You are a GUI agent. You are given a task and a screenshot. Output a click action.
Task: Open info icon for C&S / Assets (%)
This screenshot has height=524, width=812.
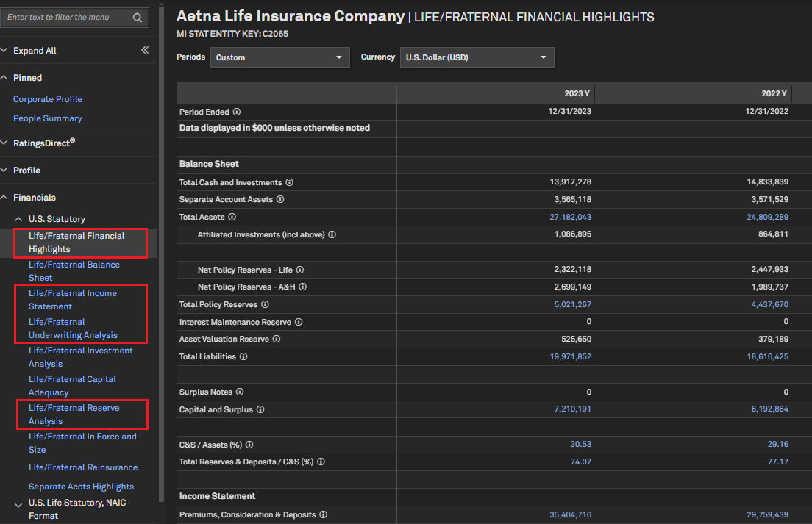pos(249,445)
